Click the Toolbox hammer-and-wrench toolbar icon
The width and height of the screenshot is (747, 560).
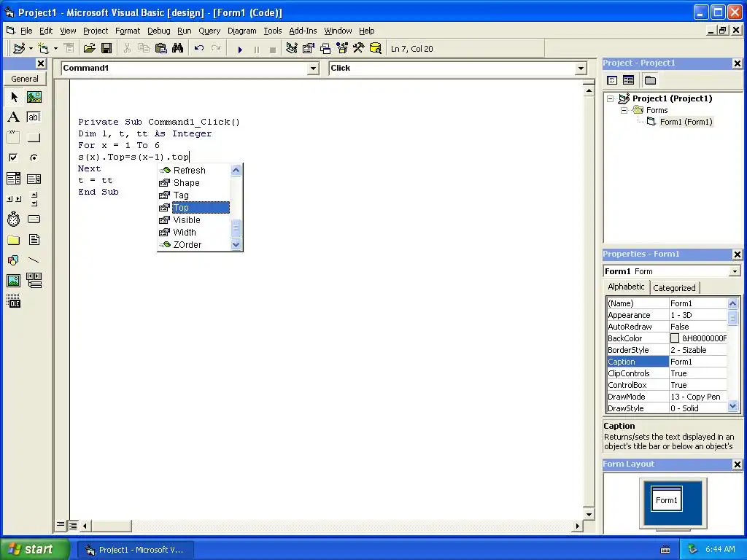click(359, 49)
